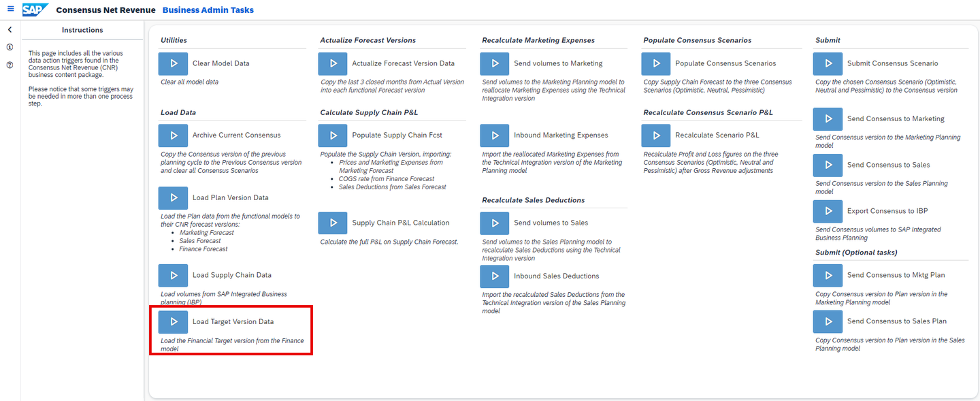980x401 pixels.
Task: Run Send Consensus to Sales Plan trigger
Action: click(828, 321)
